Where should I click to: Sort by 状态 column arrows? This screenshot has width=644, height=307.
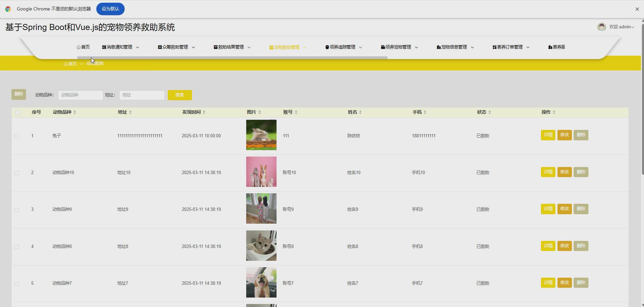[x=490, y=112]
